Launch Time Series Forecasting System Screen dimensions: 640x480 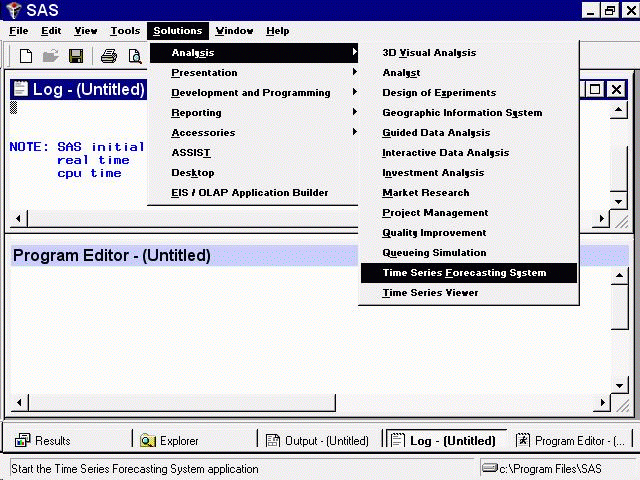click(464, 273)
